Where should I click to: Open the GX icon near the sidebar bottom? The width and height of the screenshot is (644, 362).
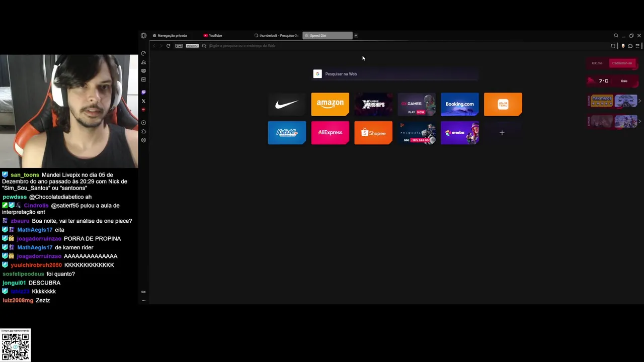click(x=143, y=292)
